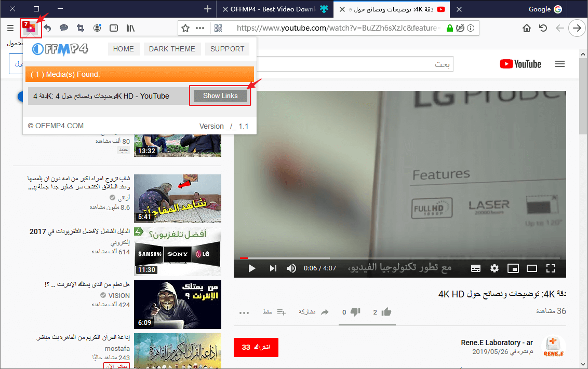Skip to the next video
The width and height of the screenshot is (588, 369).
273,268
